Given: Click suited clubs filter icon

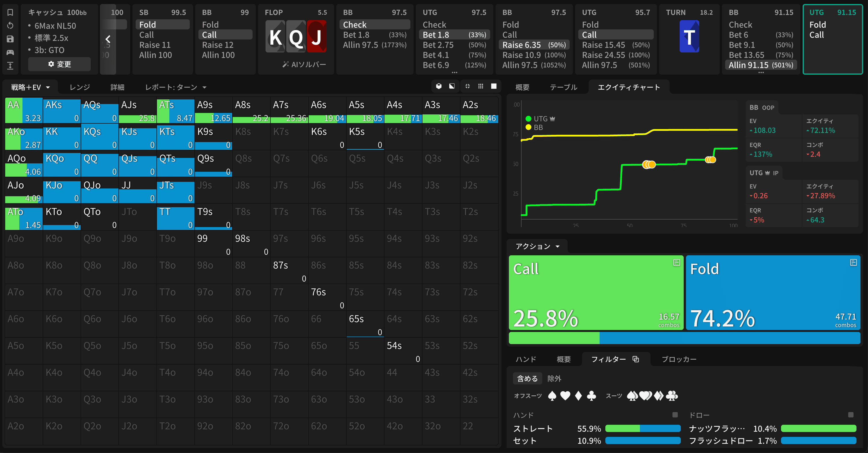Looking at the screenshot, I should click(x=672, y=396).
